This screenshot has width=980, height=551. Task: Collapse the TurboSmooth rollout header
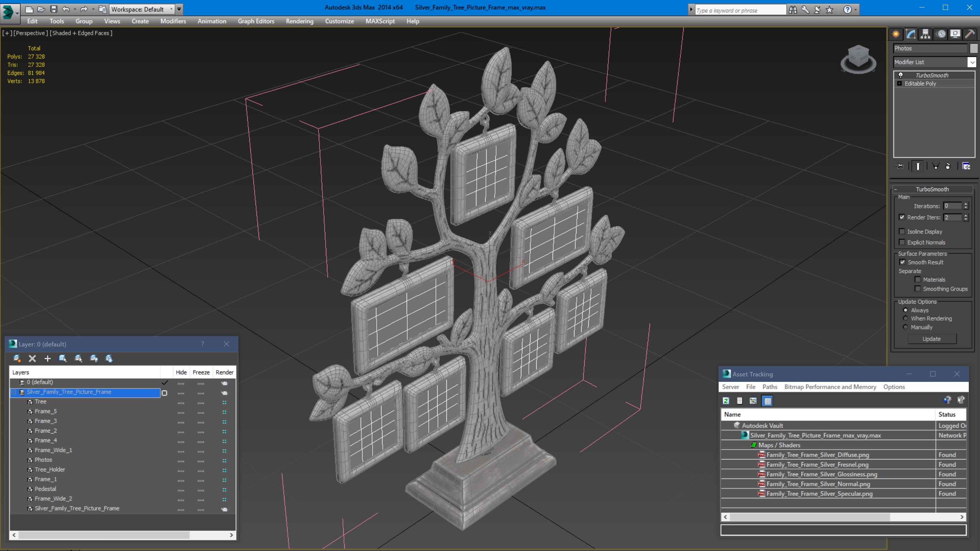(932, 189)
